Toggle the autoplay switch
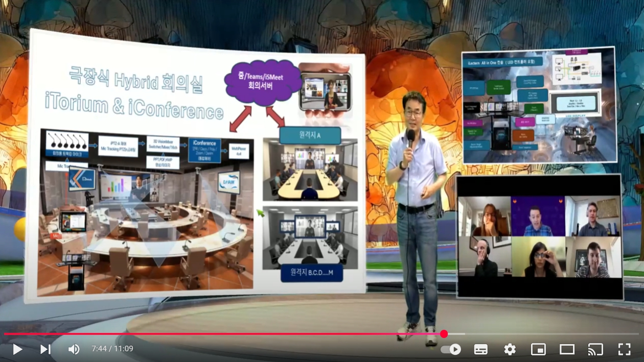Screen dimensions: 644x362 coord(451,349)
